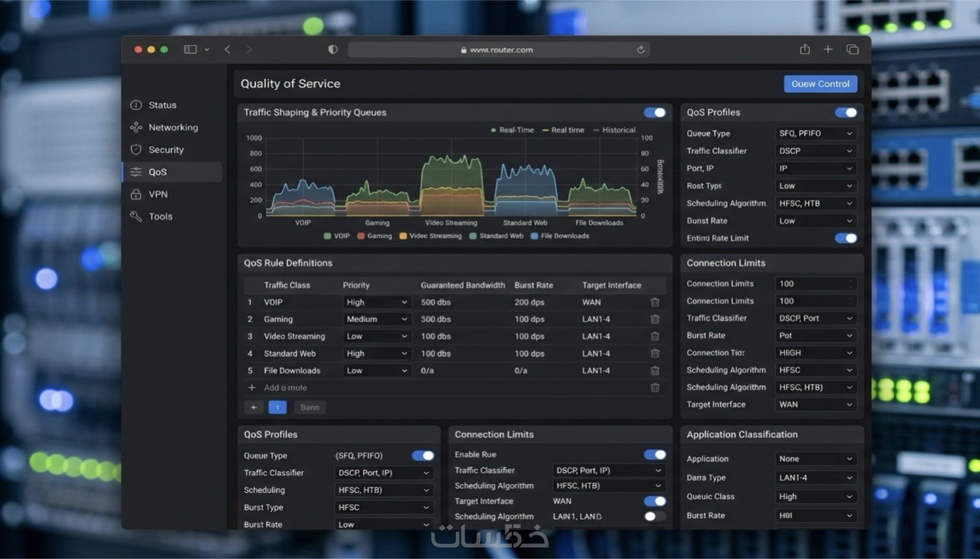Click the Security shield icon
This screenshot has height=559, width=980.
(136, 150)
